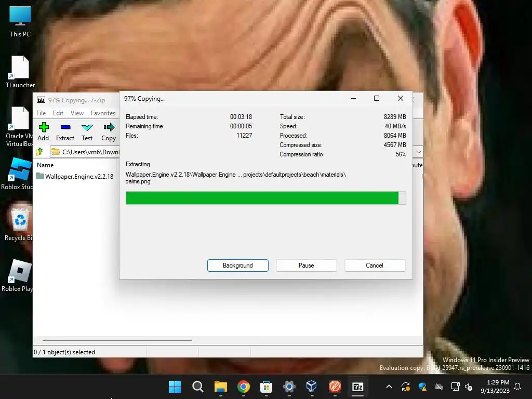The image size is (532, 399).
Task: Click the orange app icon in taskbar
Action: point(335,387)
